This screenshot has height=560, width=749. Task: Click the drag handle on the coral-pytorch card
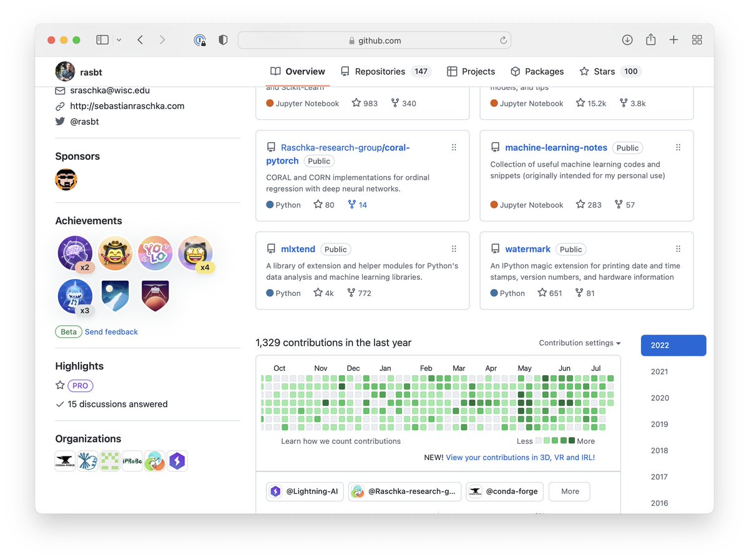point(454,147)
